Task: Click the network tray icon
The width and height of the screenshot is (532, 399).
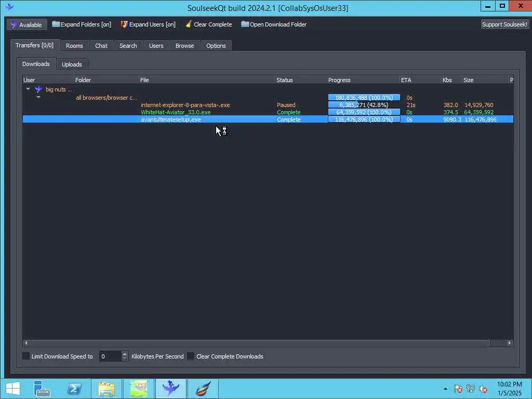Action: coord(471,389)
